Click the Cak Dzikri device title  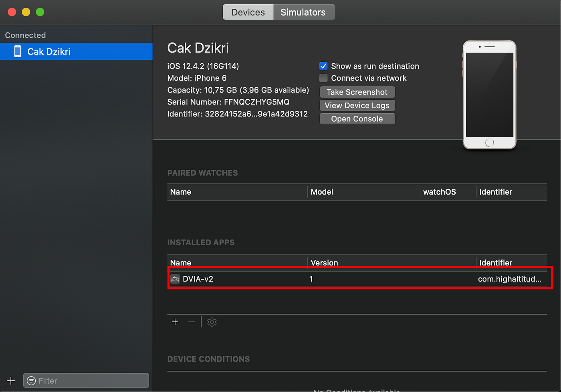(x=198, y=48)
